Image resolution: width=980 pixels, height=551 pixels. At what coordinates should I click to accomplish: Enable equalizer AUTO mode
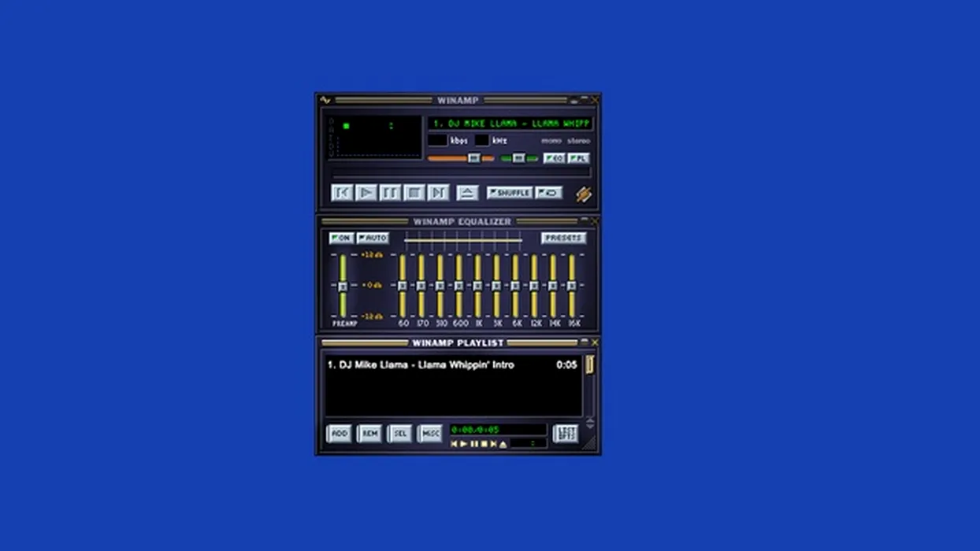click(373, 238)
